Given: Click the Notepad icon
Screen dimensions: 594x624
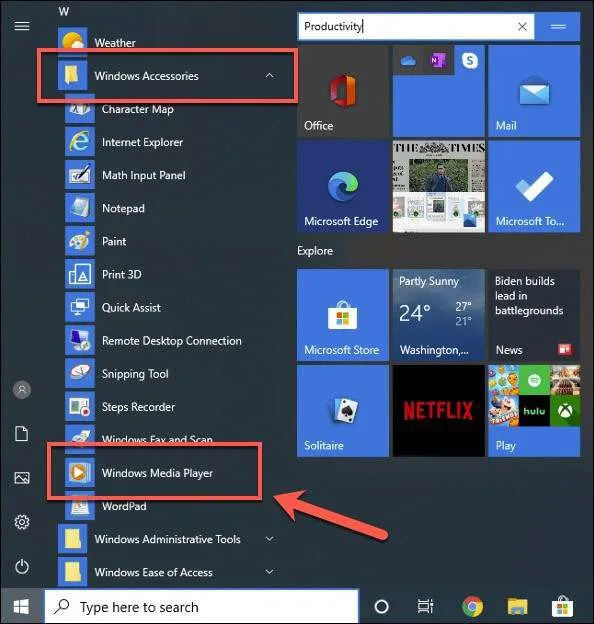Looking at the screenshot, I should (x=80, y=208).
